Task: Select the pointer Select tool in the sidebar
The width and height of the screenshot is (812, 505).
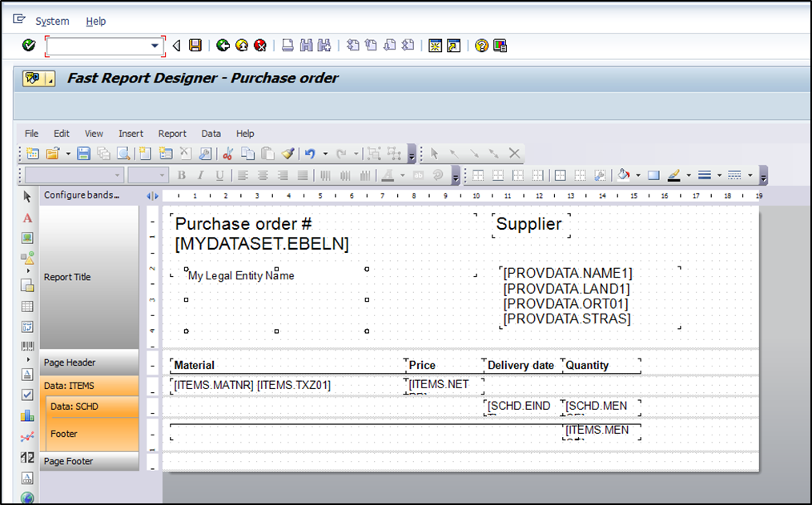Action: tap(27, 197)
